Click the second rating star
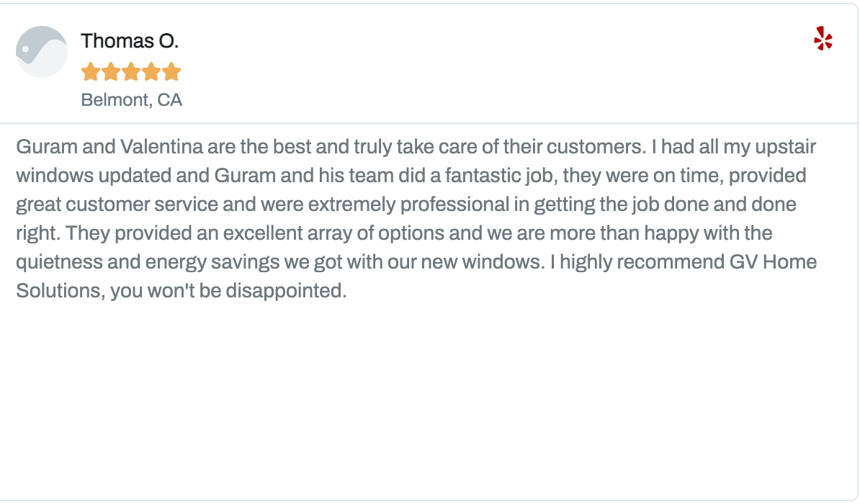Screen dimensions: 860x504 click(x=110, y=72)
